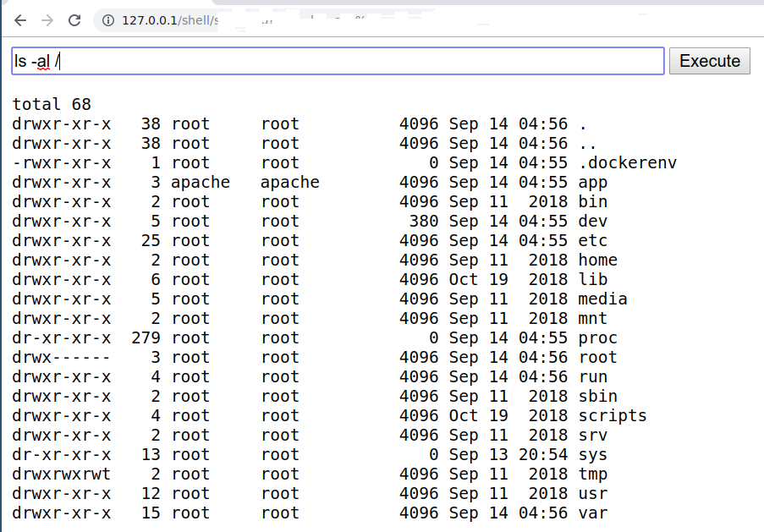The height and width of the screenshot is (532, 764).
Task: Select the var directory name
Action: coord(593,513)
